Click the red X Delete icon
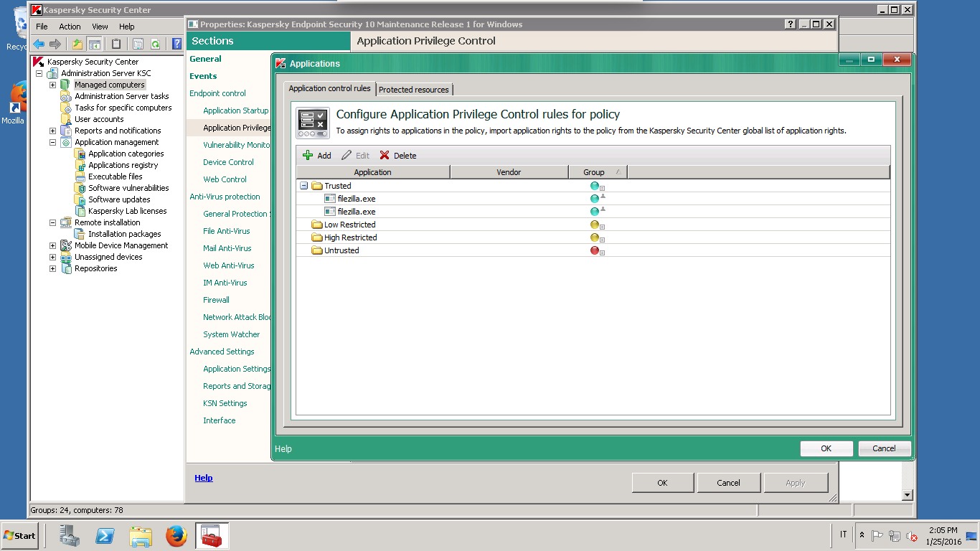The height and width of the screenshot is (551, 980). click(x=385, y=155)
